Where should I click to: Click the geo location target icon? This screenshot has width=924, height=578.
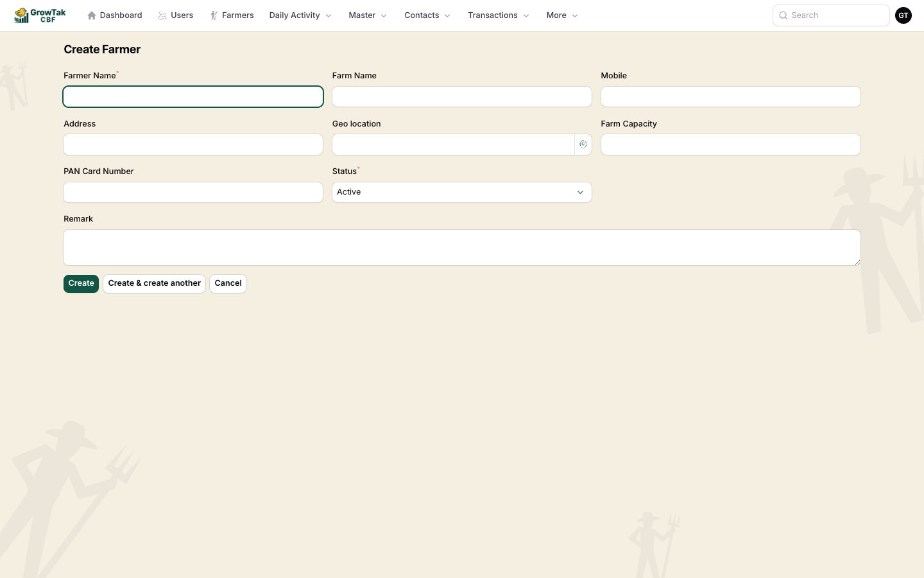(x=583, y=144)
